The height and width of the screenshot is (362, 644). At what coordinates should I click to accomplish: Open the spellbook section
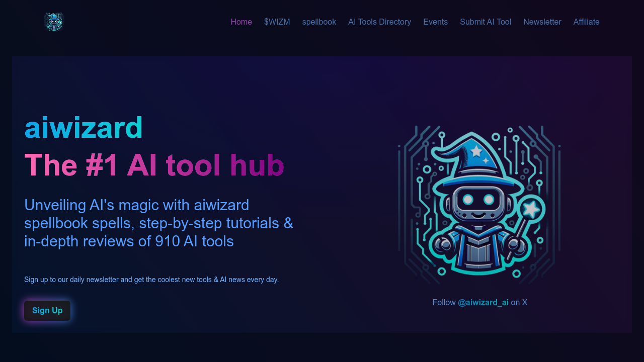[319, 22]
